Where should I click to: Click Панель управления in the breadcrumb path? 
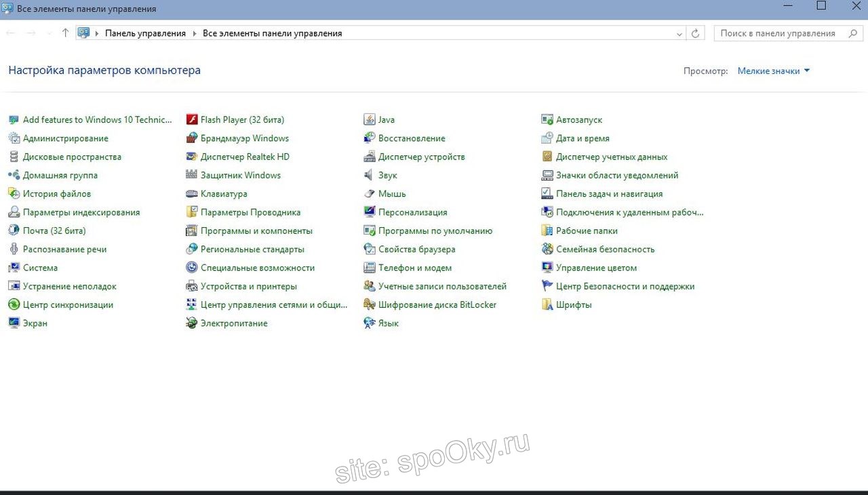tap(145, 33)
